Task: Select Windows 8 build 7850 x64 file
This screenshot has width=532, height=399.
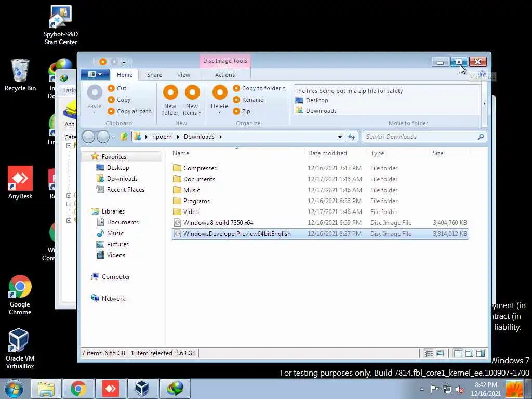Action: pyautogui.click(x=320, y=223)
